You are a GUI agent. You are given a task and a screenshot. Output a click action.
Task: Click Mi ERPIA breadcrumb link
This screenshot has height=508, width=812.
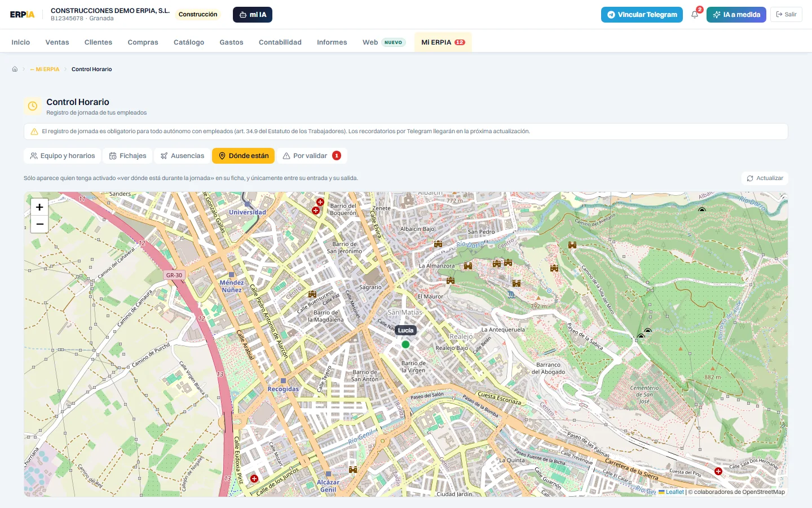coord(45,69)
